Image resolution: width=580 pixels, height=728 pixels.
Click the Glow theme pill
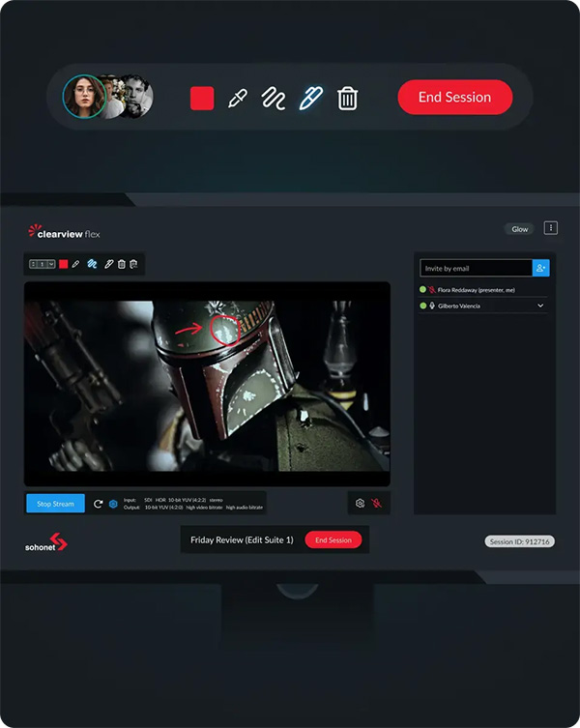pos(520,229)
